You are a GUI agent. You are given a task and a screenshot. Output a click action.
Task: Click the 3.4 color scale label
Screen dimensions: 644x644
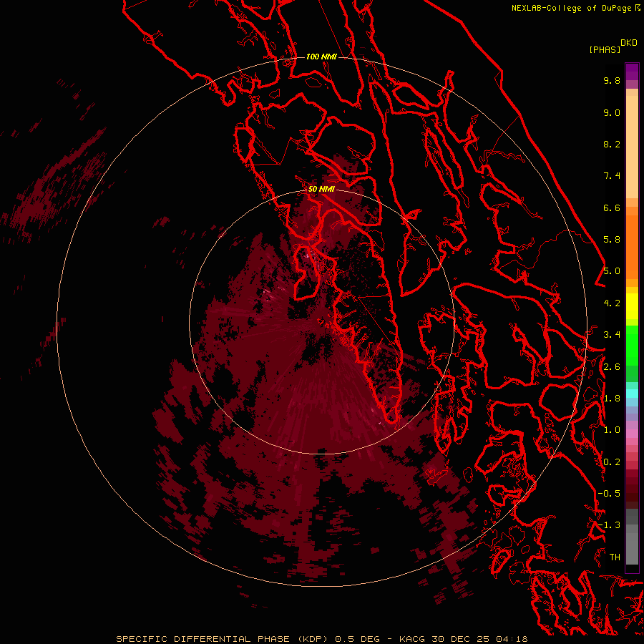click(x=612, y=335)
